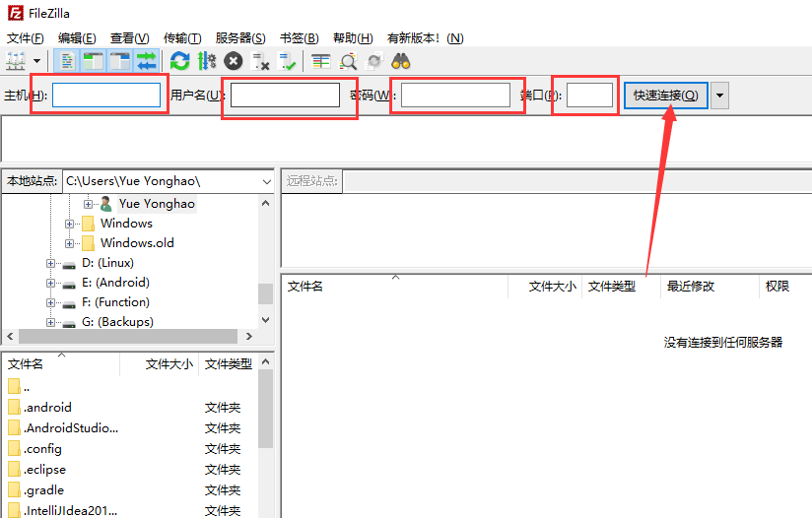The image size is (812, 518).
Task: Click local file list vertical scrollbar thumb
Action: pyautogui.click(x=266, y=409)
